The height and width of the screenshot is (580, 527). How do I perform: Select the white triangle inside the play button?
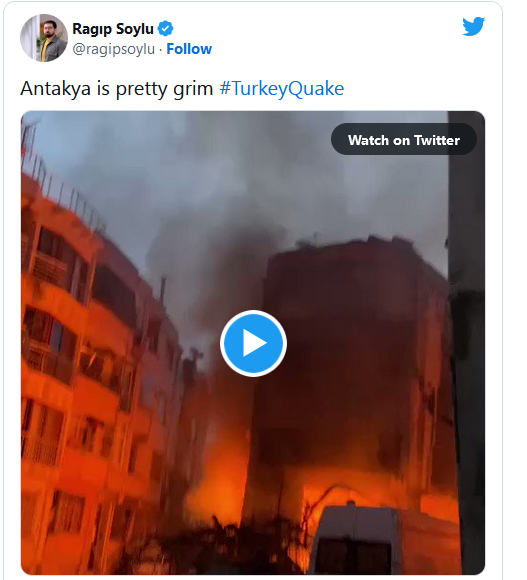[x=254, y=343]
